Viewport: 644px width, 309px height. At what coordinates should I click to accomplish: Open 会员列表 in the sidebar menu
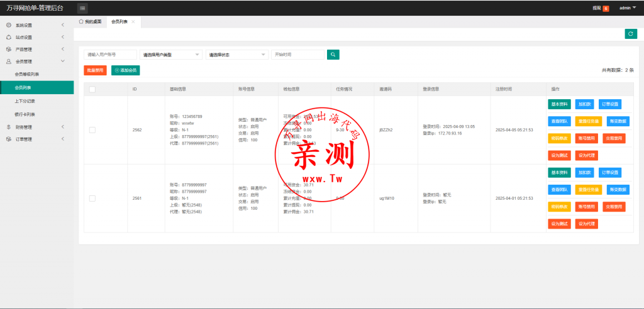37,87
